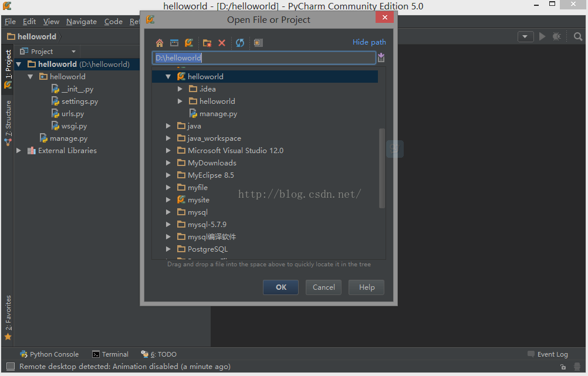Expand the .idea folder in dialog
The image size is (588, 376).
click(180, 89)
